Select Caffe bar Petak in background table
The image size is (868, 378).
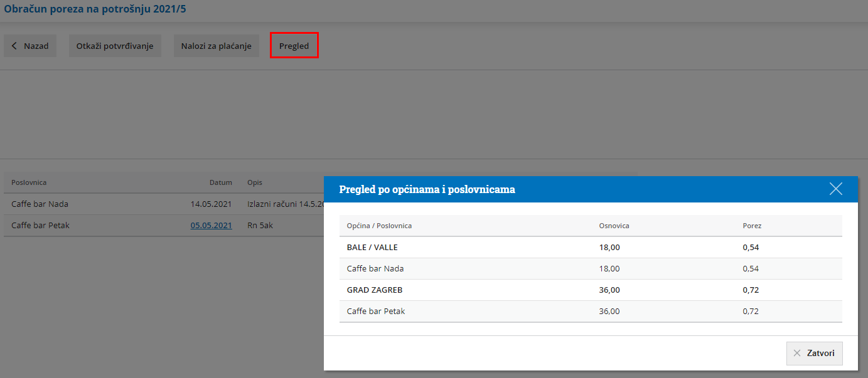click(40, 225)
